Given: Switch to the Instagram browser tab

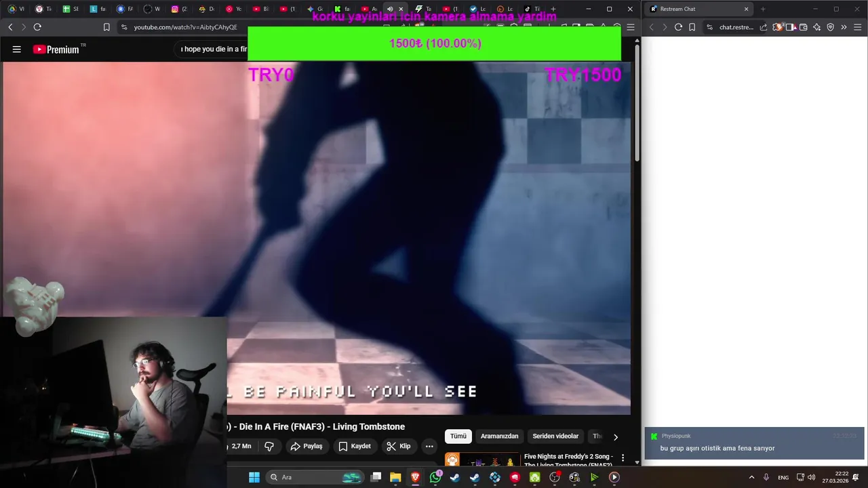Looking at the screenshot, I should coord(178,9).
